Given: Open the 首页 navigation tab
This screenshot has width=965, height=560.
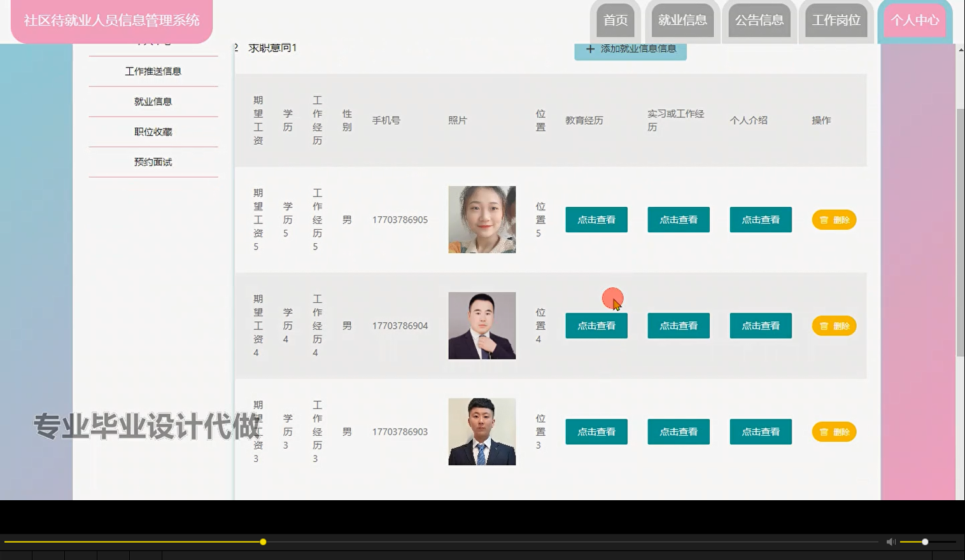Looking at the screenshot, I should [x=614, y=20].
